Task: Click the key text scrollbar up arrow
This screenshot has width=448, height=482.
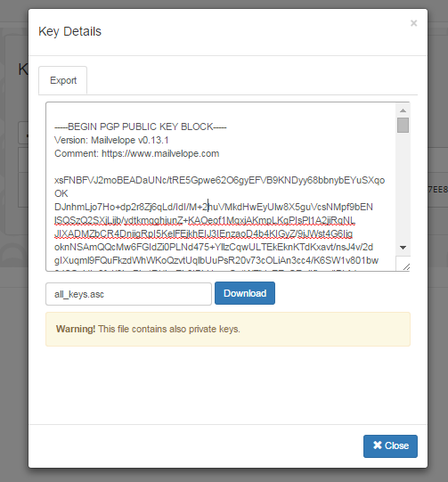Action: (403, 110)
